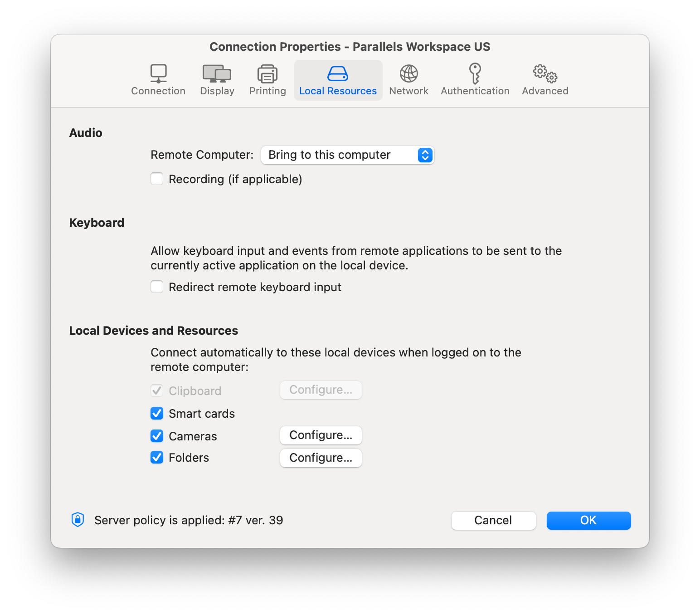Image resolution: width=700 pixels, height=615 pixels.
Task: Show the Authentication tab
Action: click(475, 80)
